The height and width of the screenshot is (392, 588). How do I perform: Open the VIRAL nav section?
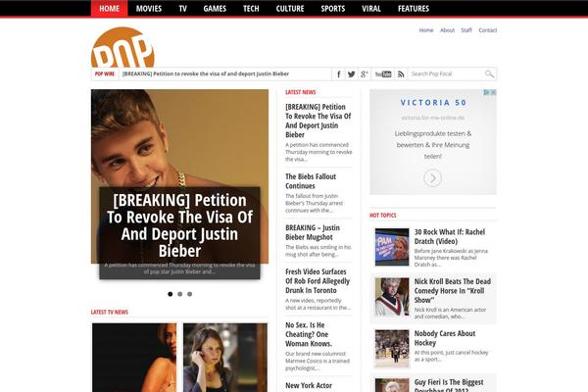pos(371,8)
